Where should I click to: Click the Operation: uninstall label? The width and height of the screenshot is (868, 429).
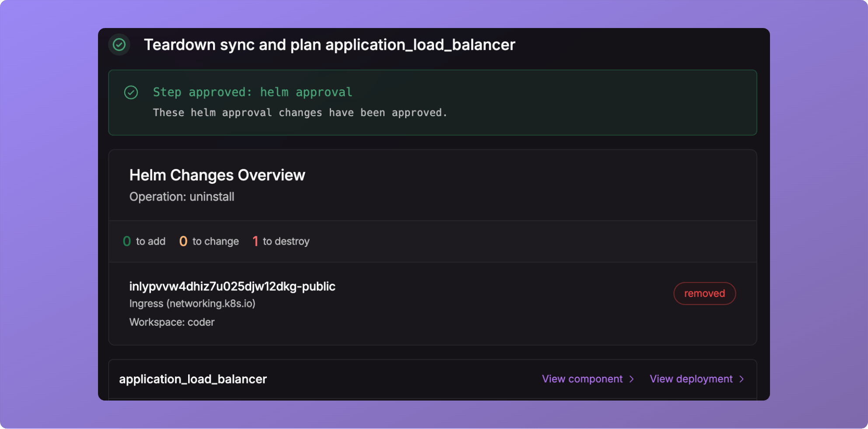coord(182,197)
